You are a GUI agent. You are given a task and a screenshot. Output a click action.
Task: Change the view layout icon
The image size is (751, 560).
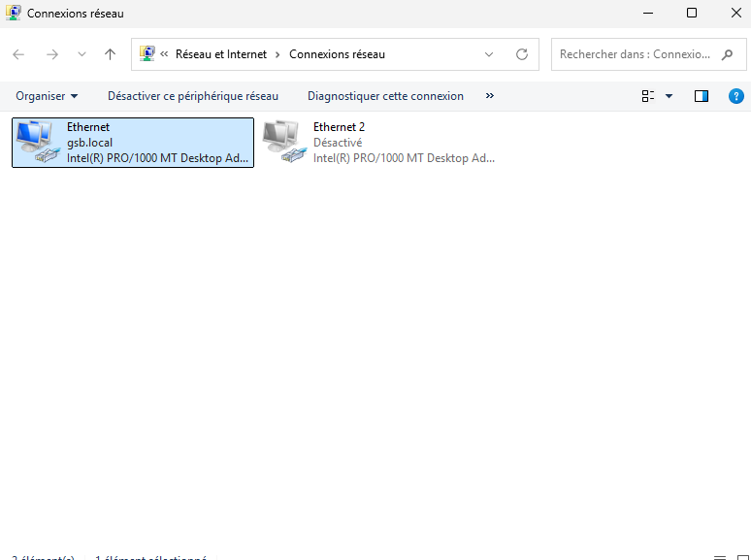(x=648, y=96)
